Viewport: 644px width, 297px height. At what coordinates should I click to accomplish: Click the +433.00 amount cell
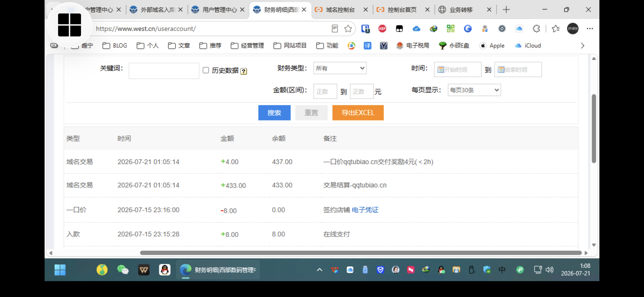tap(233, 185)
